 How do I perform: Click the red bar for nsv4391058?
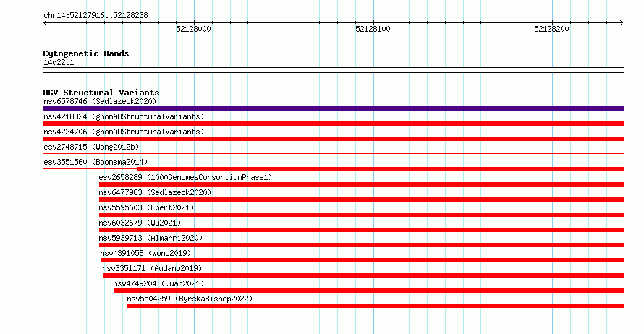point(363,260)
